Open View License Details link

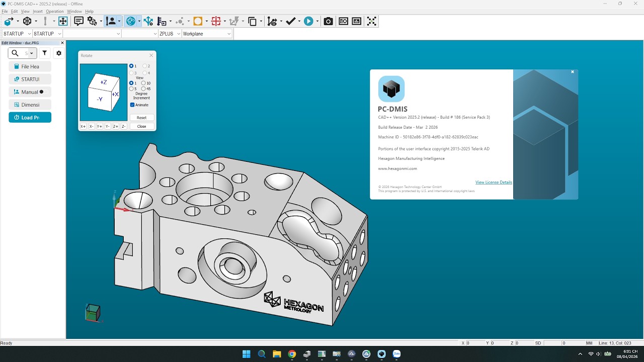click(x=494, y=182)
